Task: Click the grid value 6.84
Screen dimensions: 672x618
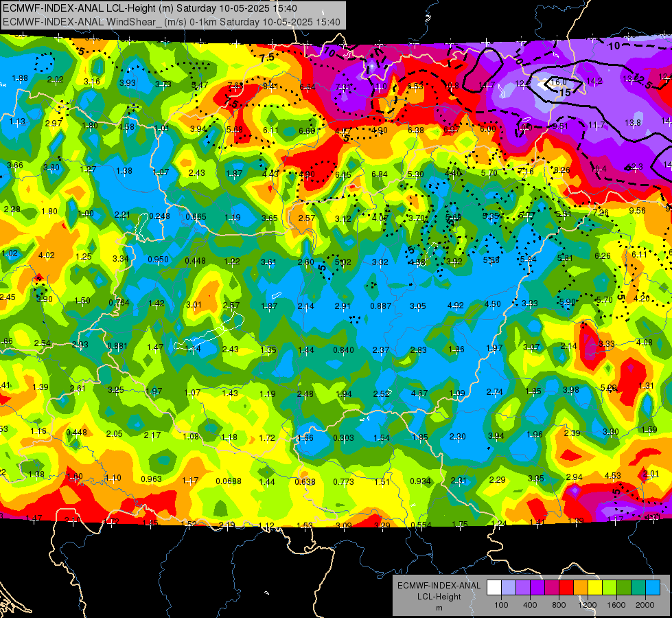Action: click(380, 174)
